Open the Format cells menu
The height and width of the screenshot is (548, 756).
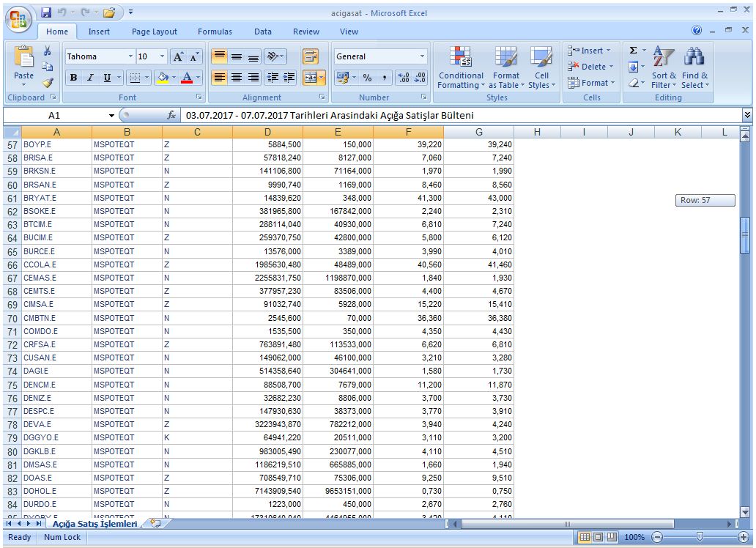pos(591,83)
